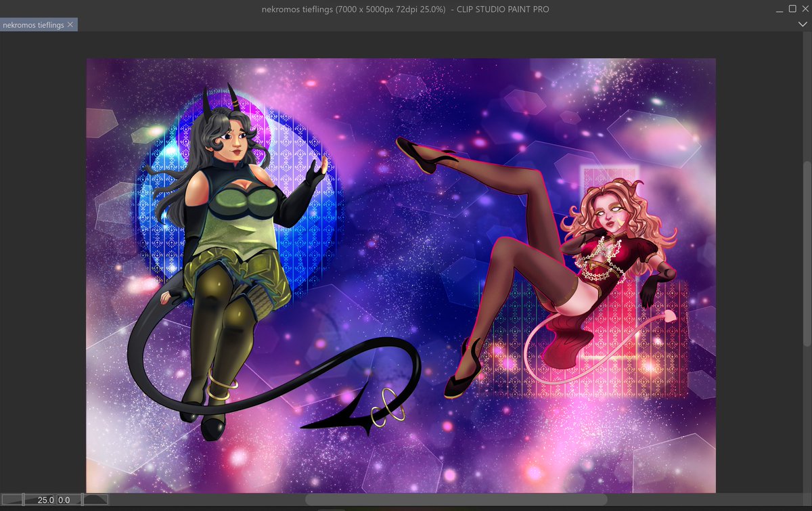Close the Clip Studio Paint window

click(805, 9)
